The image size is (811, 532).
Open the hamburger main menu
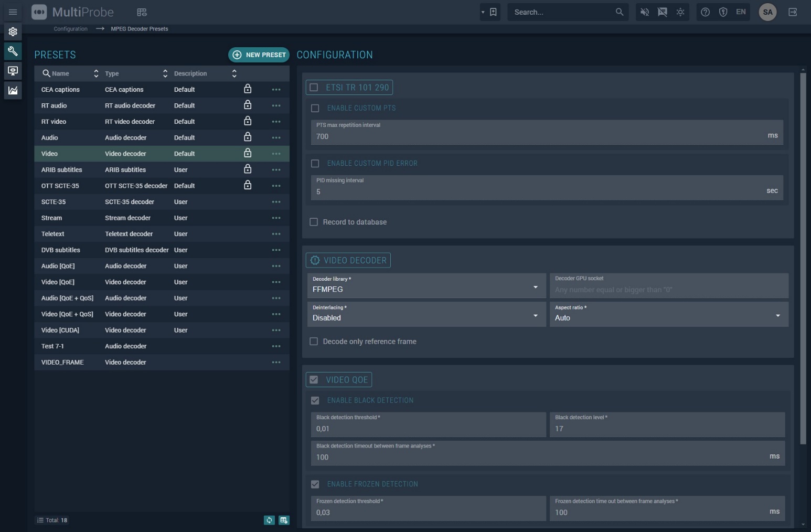[13, 12]
